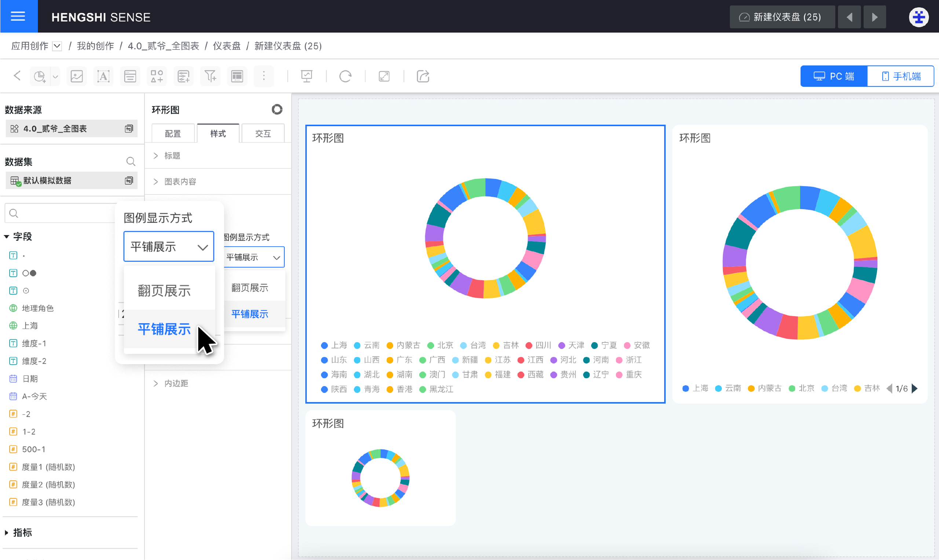Open the 新建仪表盘 (25) top bar button

coord(782,17)
